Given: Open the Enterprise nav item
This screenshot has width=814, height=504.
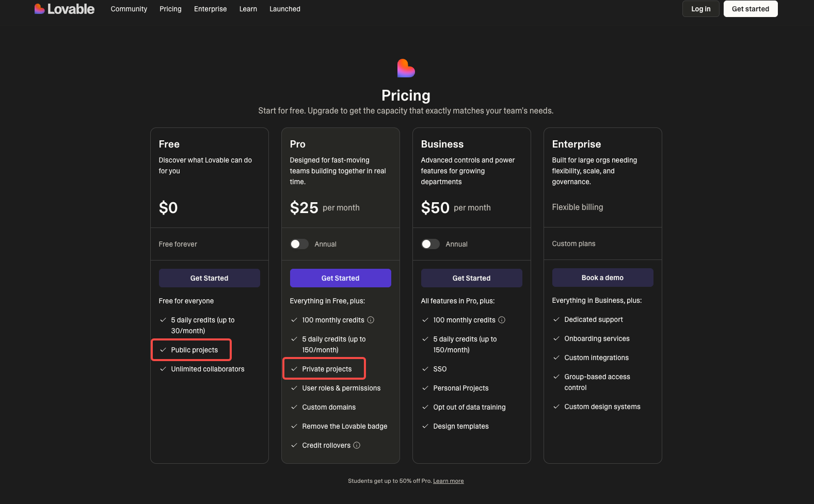Looking at the screenshot, I should pyautogui.click(x=211, y=9).
